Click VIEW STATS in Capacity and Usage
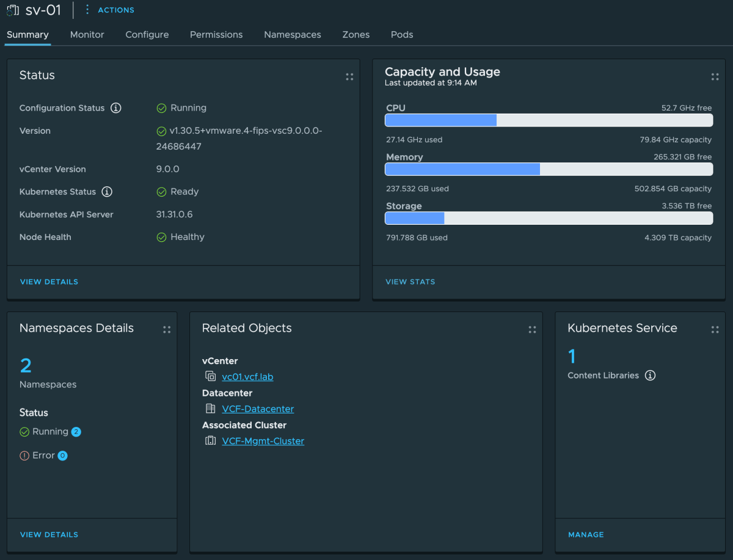Screen dimensions: 733x560 410,282
